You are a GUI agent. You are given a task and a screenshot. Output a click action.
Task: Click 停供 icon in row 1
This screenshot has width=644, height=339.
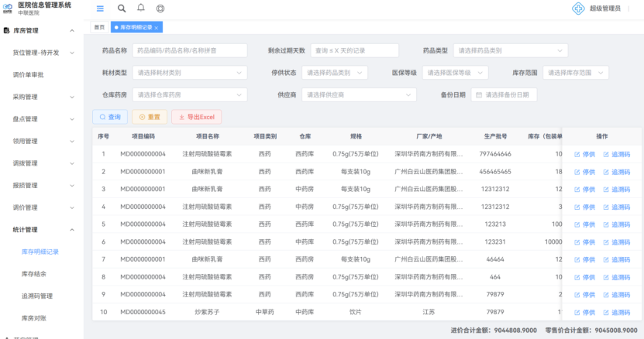pos(577,154)
